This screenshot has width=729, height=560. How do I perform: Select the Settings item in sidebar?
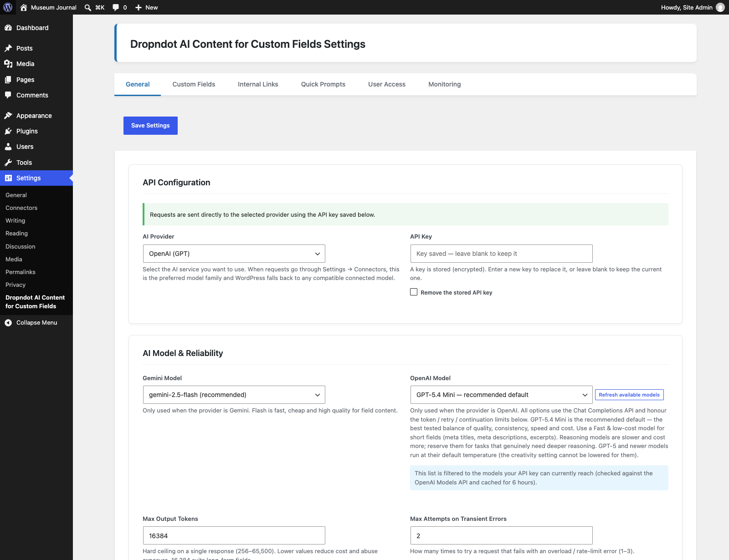point(36,178)
